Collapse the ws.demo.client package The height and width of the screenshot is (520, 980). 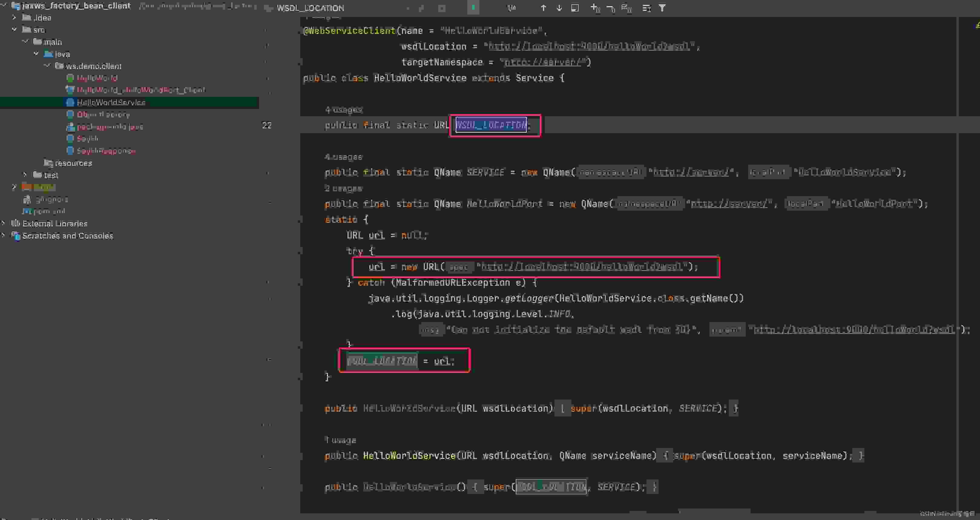point(47,65)
